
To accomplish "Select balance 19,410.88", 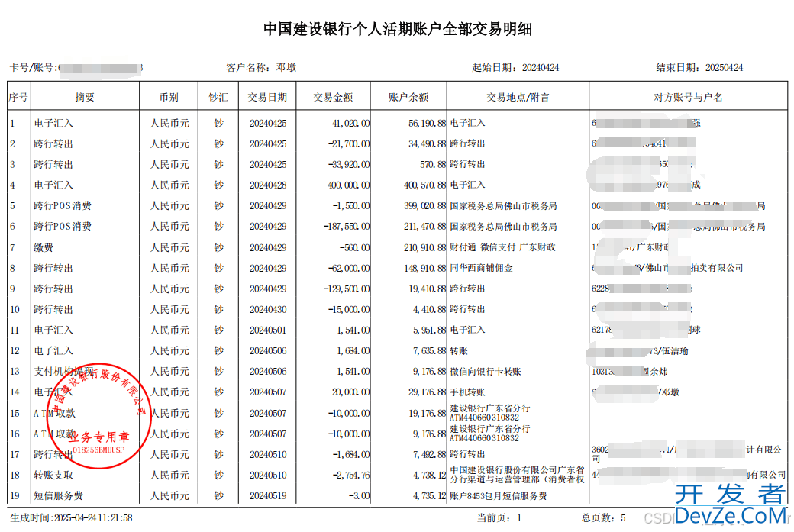I will point(428,289).
